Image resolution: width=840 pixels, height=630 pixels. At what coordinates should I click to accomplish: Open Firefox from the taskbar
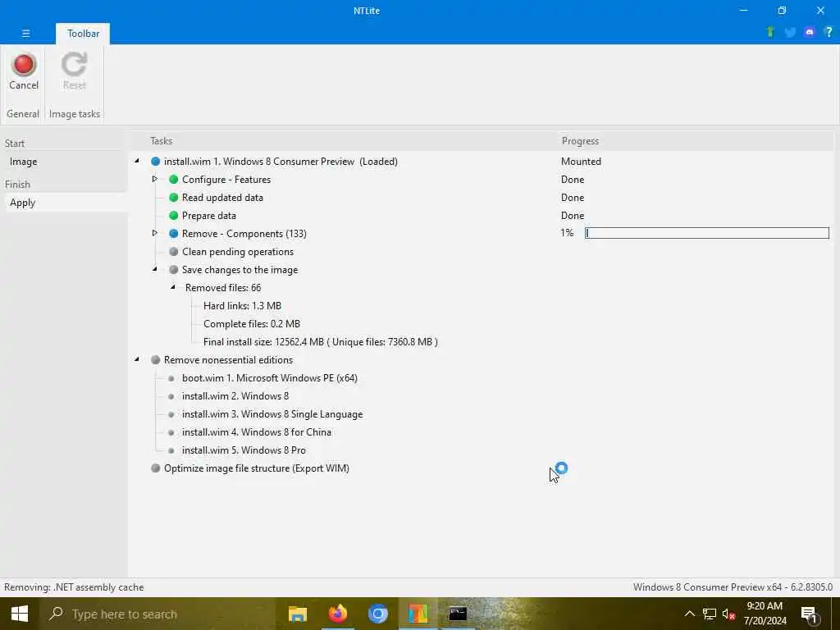tap(338, 614)
